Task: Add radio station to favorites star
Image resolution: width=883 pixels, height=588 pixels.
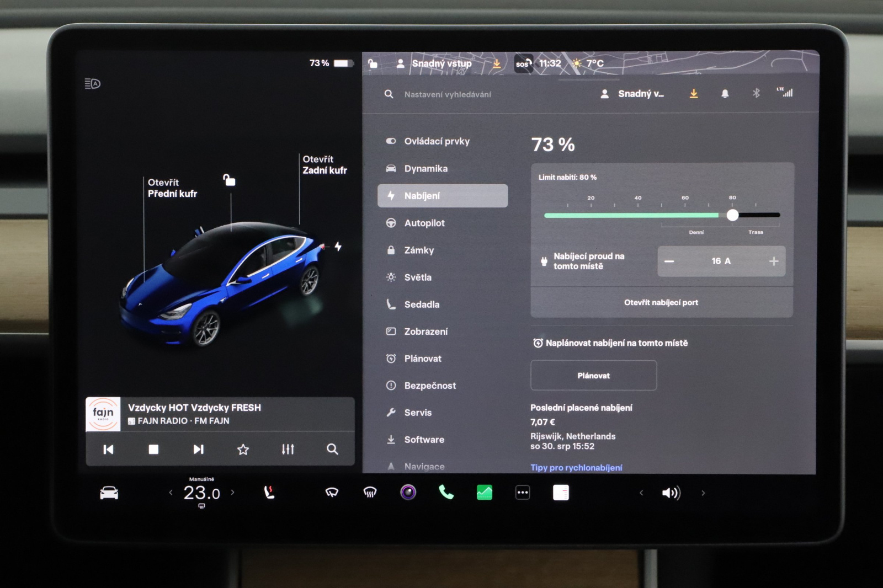Action: pos(243,450)
